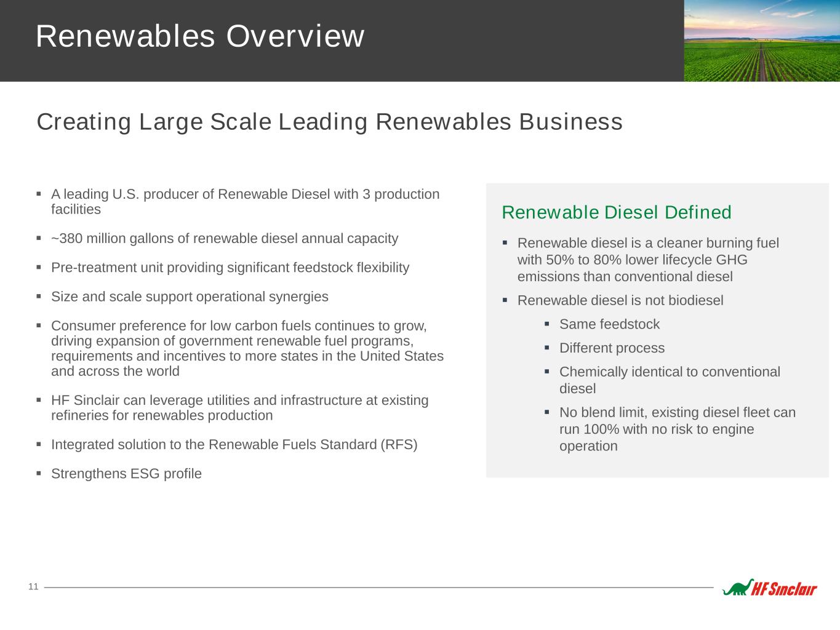Image resolution: width=840 pixels, height=630 pixels.
Task: Click the green dinosaur in the logo
Action: tap(737, 588)
